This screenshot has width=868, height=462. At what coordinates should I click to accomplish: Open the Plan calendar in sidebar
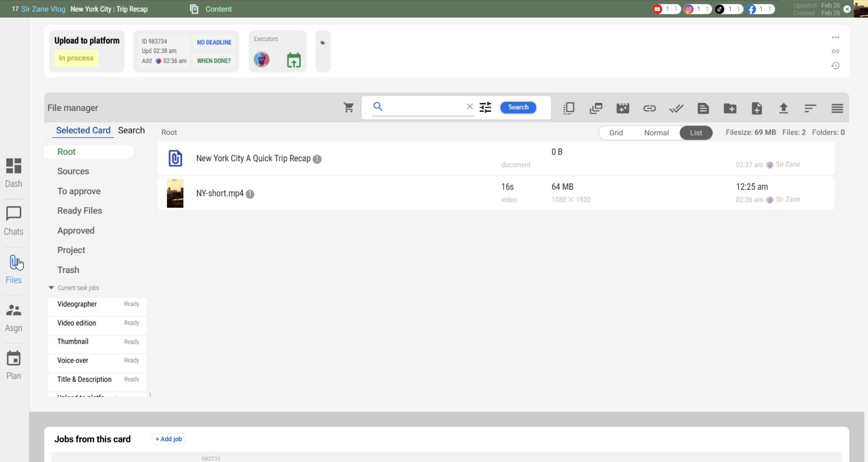point(14,365)
